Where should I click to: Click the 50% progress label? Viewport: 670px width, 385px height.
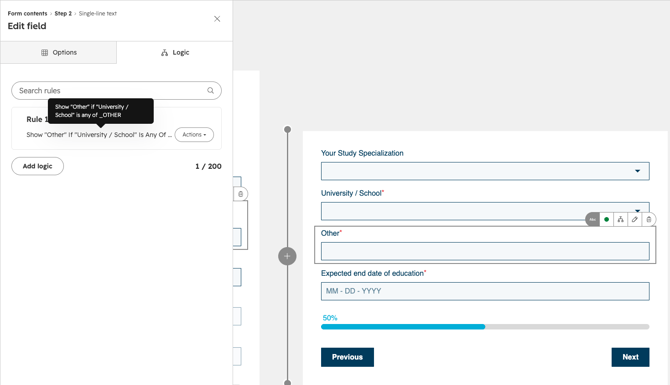330,318
